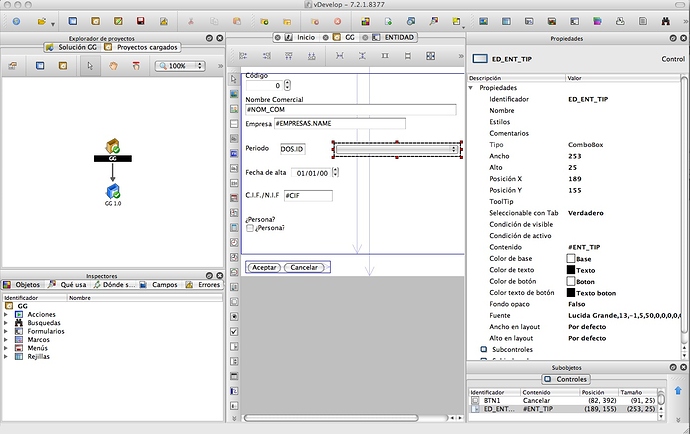Screen dimensions: 690x434
Task: Expand the Formularios tree node
Action: click(6, 331)
